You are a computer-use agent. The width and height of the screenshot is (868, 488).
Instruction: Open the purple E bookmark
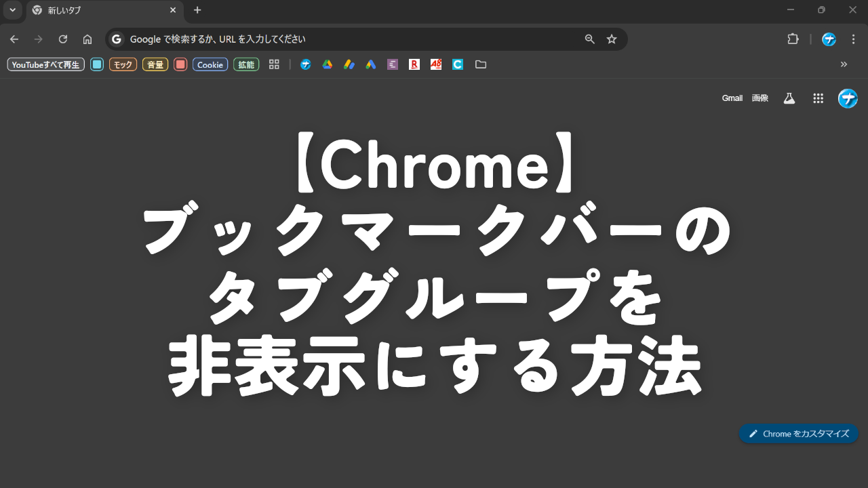(393, 64)
